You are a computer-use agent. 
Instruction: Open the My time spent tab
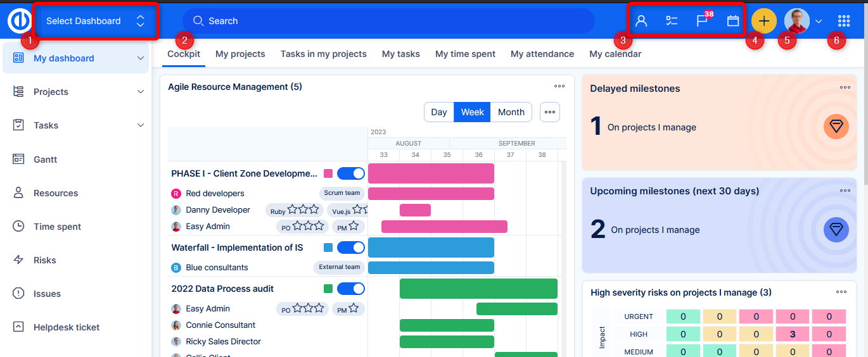click(465, 54)
